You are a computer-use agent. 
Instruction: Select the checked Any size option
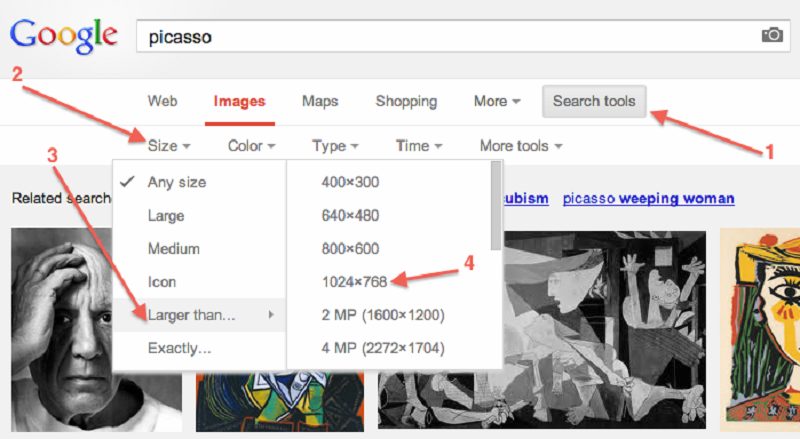click(176, 182)
